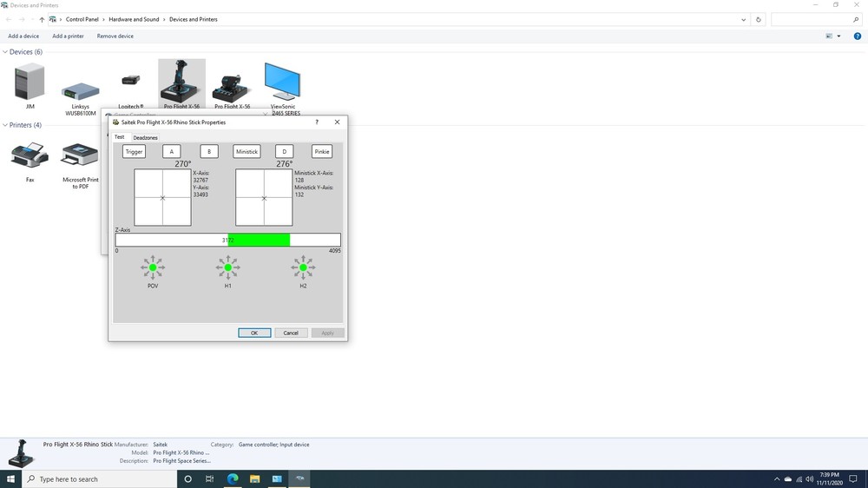Select the Pro Flight X-56 throttle device
The image size is (868, 488).
pyautogui.click(x=232, y=88)
